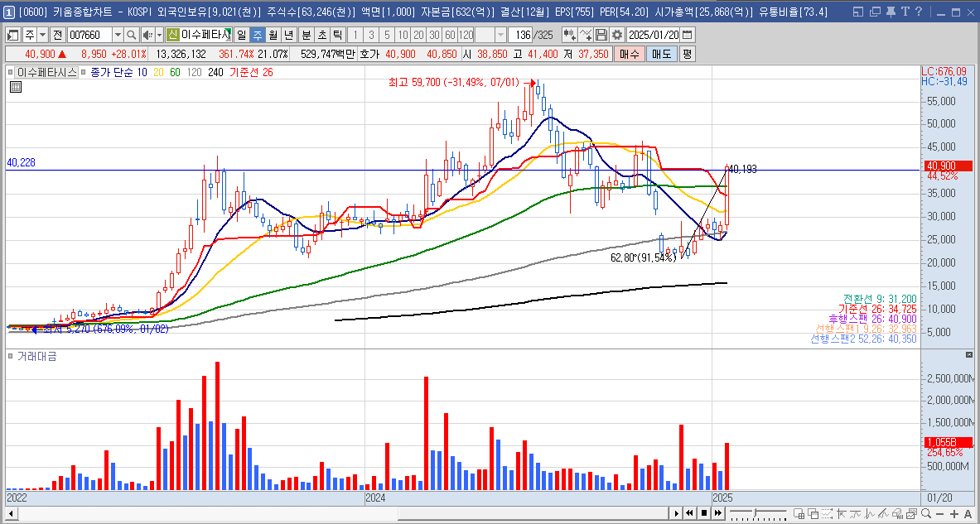The image size is (980, 524).
Task: Click the pin window icon in title bar
Action: 891,12
